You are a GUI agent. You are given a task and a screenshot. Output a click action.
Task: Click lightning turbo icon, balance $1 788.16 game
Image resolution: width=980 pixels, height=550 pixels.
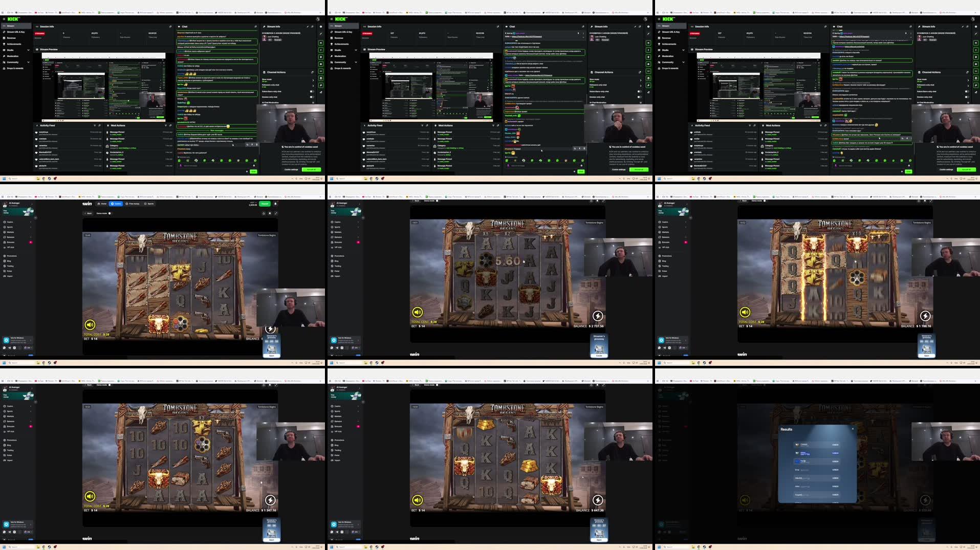click(925, 316)
